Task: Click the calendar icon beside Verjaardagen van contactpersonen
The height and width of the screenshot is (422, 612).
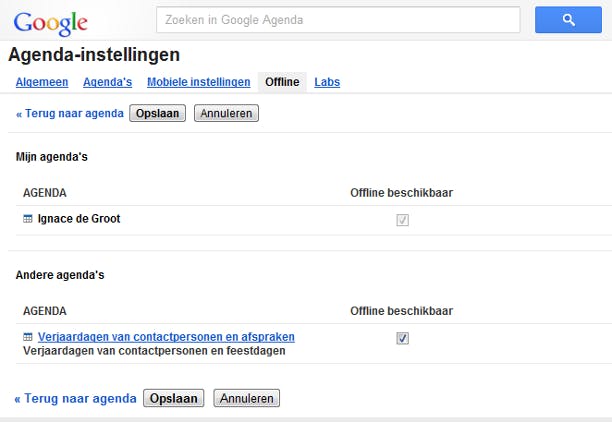Action: pyautogui.click(x=28, y=337)
